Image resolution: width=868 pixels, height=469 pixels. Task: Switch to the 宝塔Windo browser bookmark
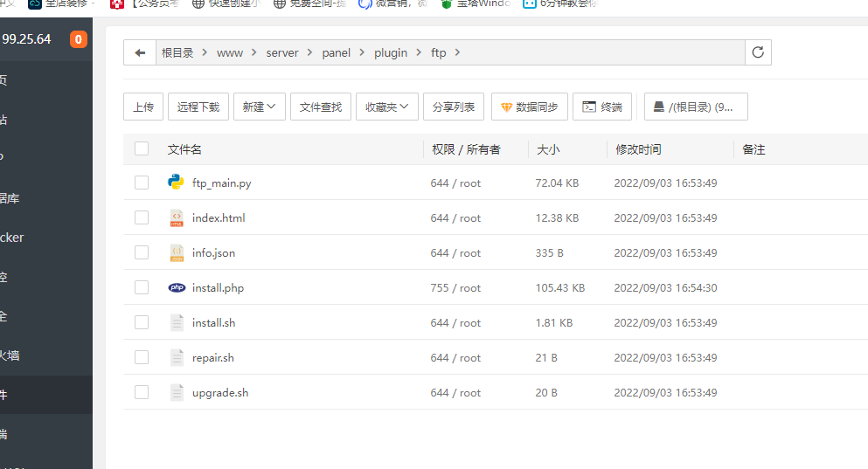(476, 3)
